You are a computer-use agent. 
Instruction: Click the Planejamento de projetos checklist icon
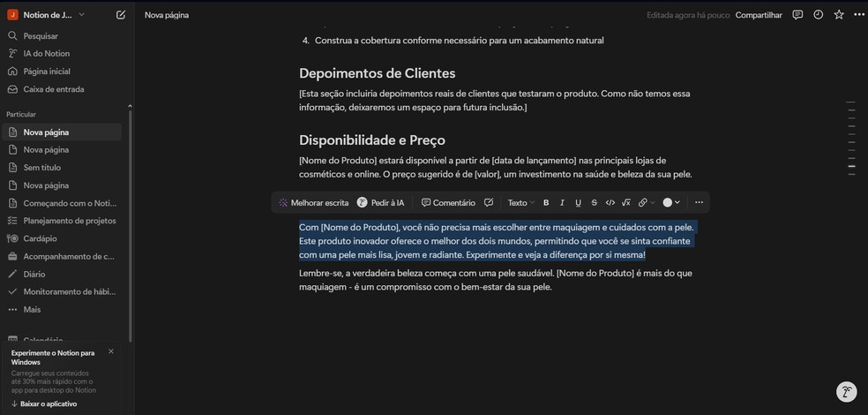(x=12, y=221)
